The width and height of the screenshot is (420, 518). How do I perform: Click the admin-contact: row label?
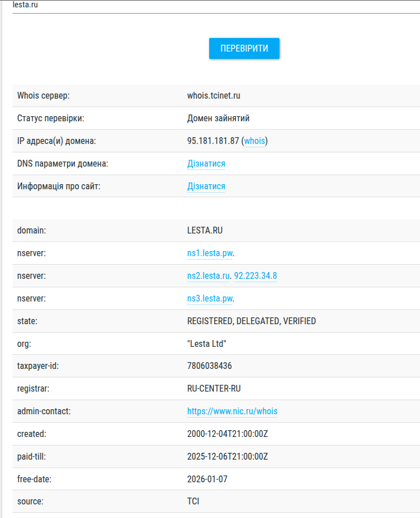point(44,411)
